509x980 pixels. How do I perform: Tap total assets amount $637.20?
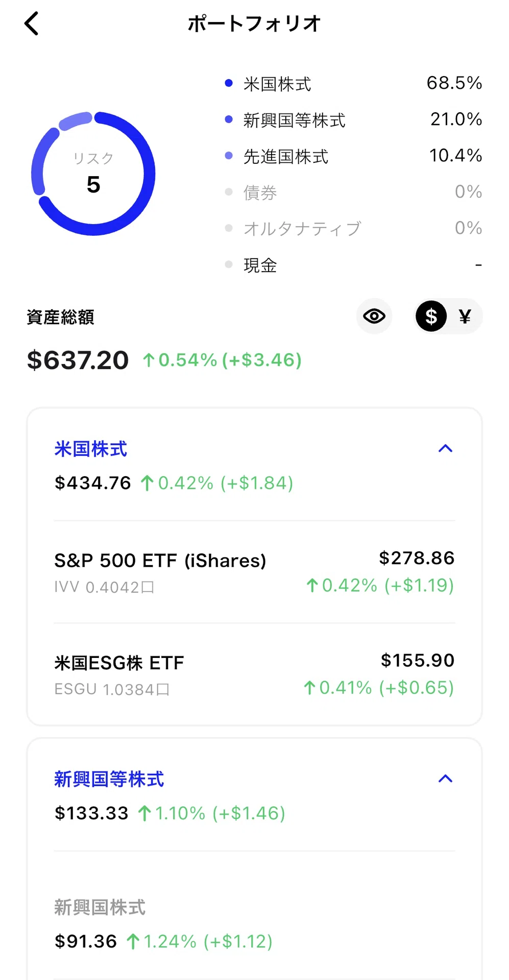(x=78, y=360)
